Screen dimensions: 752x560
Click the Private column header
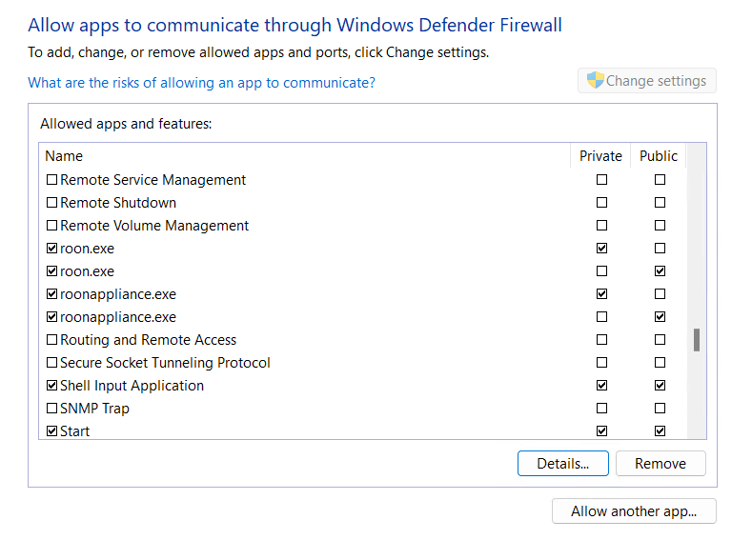point(600,155)
